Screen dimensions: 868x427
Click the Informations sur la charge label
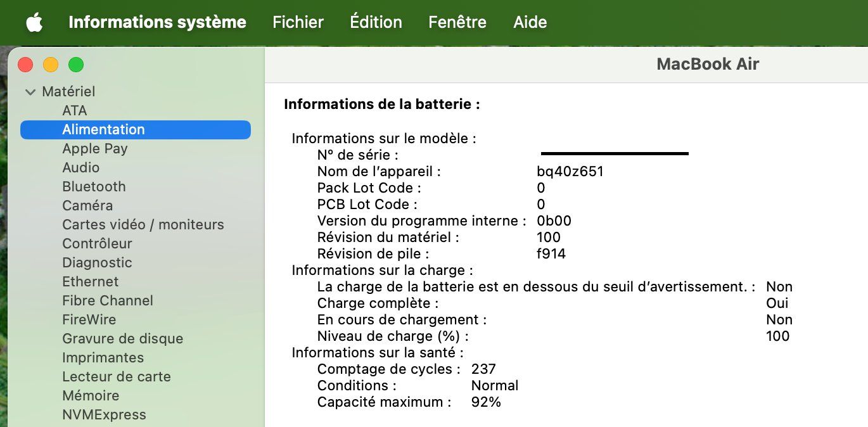click(x=382, y=271)
